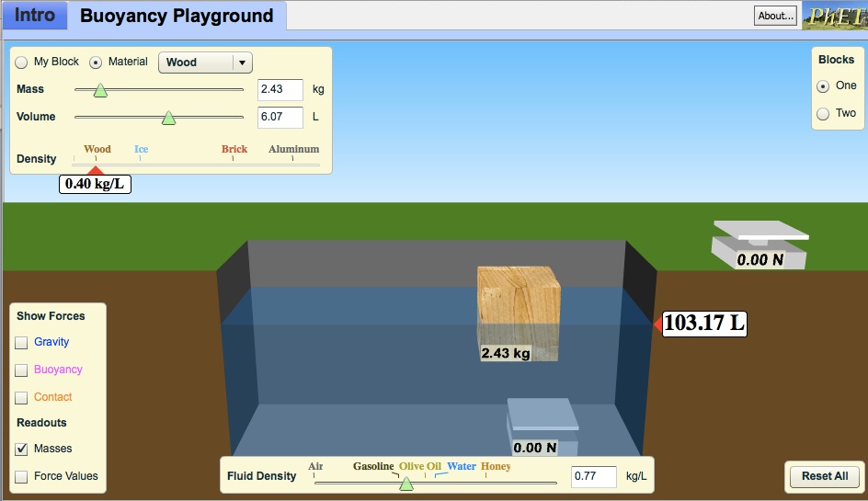The width and height of the screenshot is (868, 501).
Task: Select the My Block radio button
Action: click(x=21, y=63)
